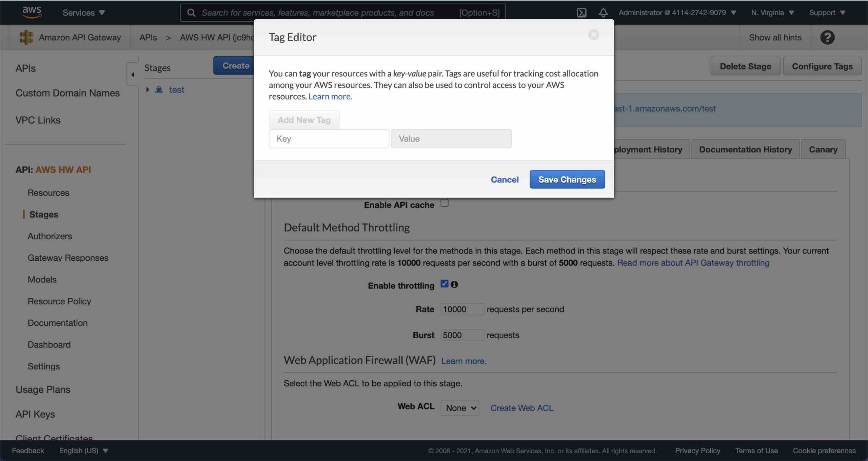
Task: Click the AWS logo home icon
Action: coord(32,12)
